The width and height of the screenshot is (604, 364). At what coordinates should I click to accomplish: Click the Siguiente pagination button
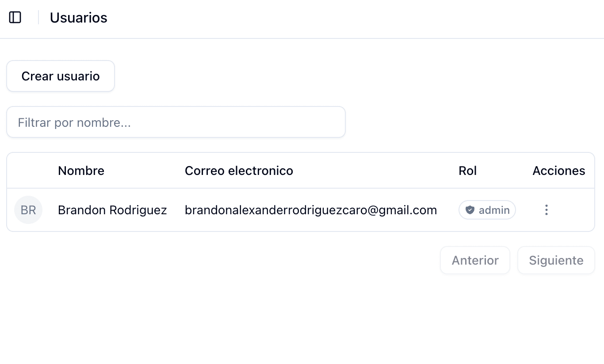pos(556,260)
